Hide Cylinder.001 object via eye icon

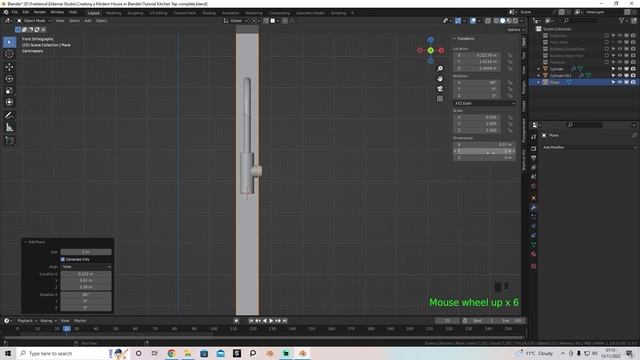tap(620, 76)
